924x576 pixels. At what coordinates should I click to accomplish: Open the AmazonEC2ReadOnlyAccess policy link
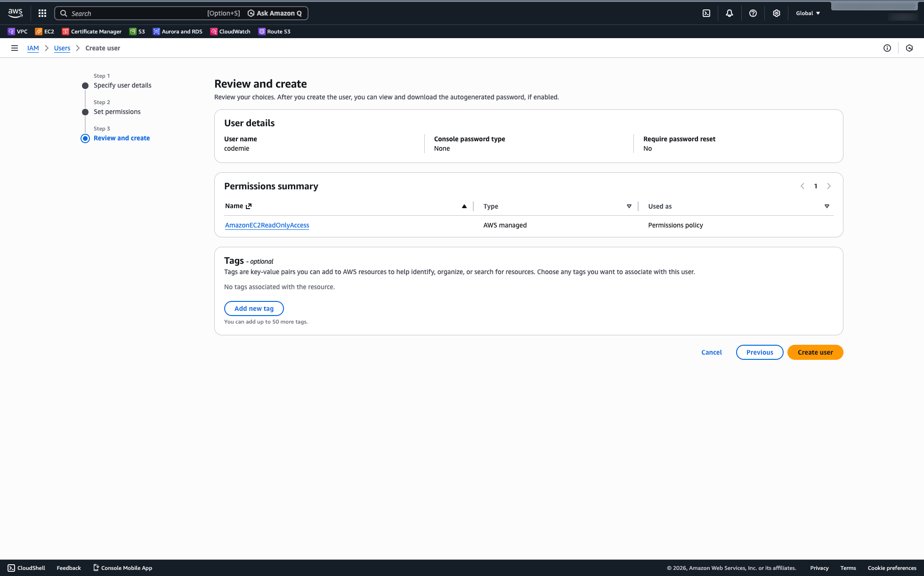(x=267, y=225)
